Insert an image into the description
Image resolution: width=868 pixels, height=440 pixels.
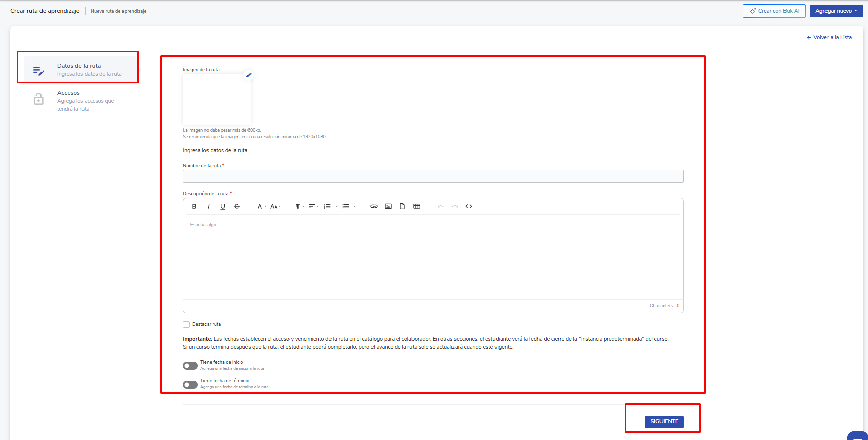coord(388,206)
